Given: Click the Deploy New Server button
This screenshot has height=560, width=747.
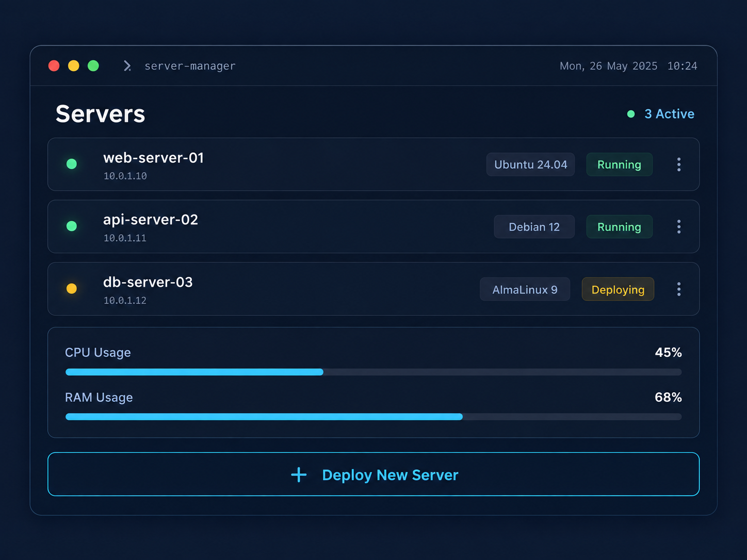Looking at the screenshot, I should click(373, 474).
